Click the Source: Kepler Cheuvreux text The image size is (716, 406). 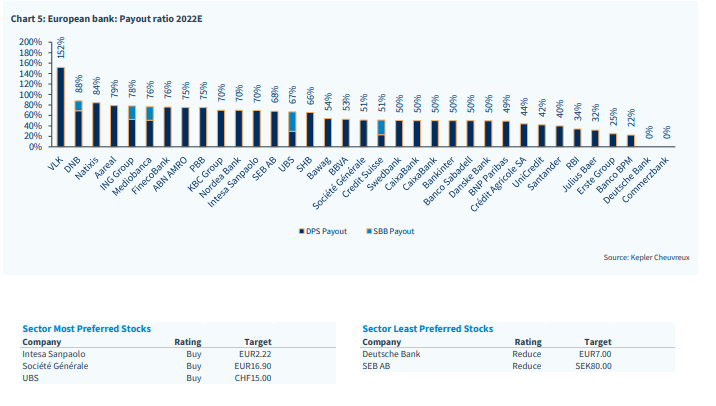pyautogui.click(x=647, y=258)
